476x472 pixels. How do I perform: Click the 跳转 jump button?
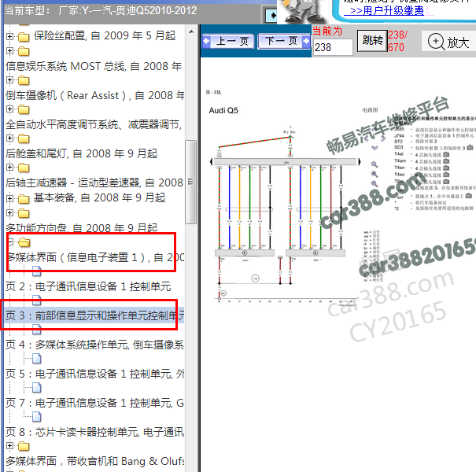pos(372,40)
